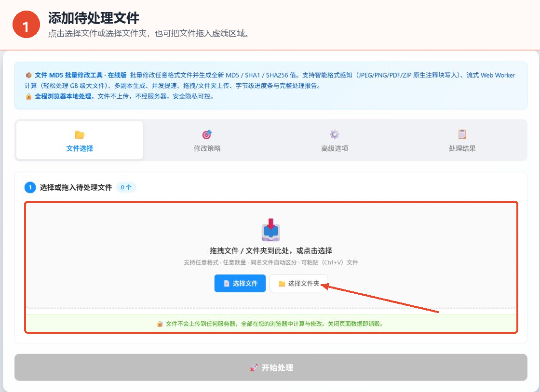Click the yellow folder icon in 选择文件夹 button
540x392 pixels.
point(282,284)
